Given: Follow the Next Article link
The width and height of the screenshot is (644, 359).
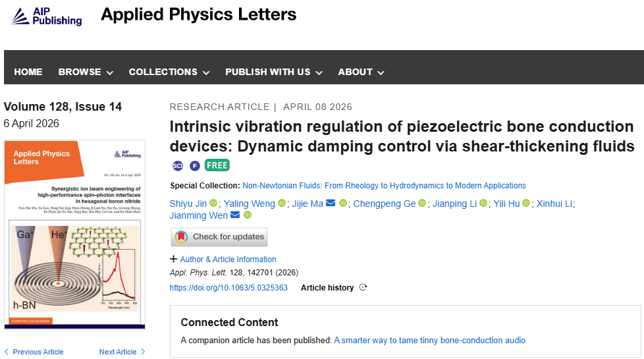Looking at the screenshot, I should click(x=122, y=352).
